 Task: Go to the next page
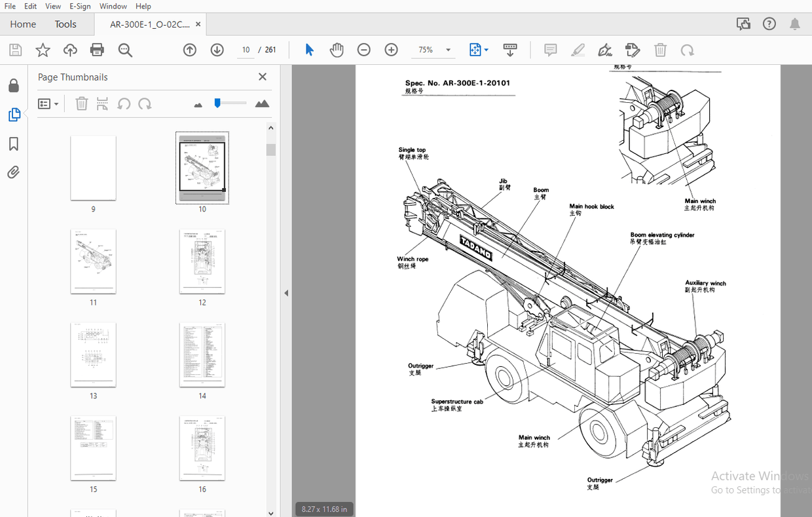217,49
